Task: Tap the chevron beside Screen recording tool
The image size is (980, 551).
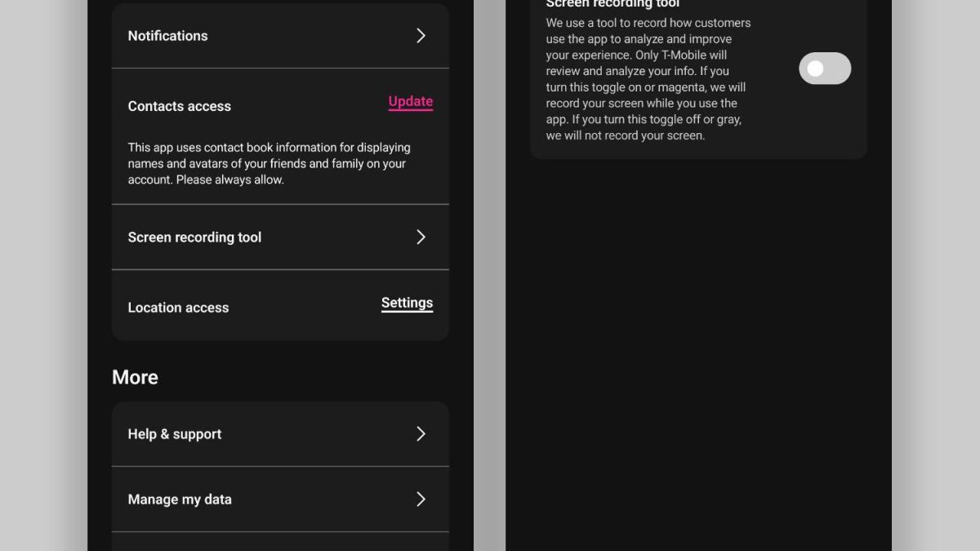Action: (421, 238)
